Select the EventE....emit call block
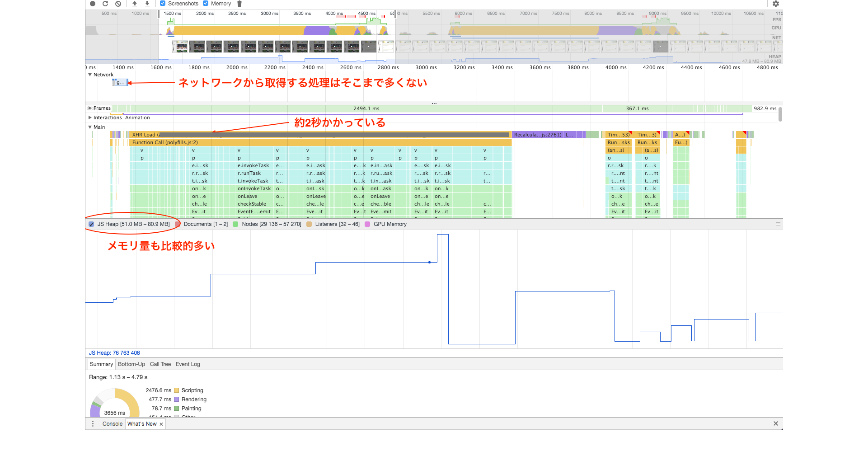868x451 pixels. pos(254,211)
